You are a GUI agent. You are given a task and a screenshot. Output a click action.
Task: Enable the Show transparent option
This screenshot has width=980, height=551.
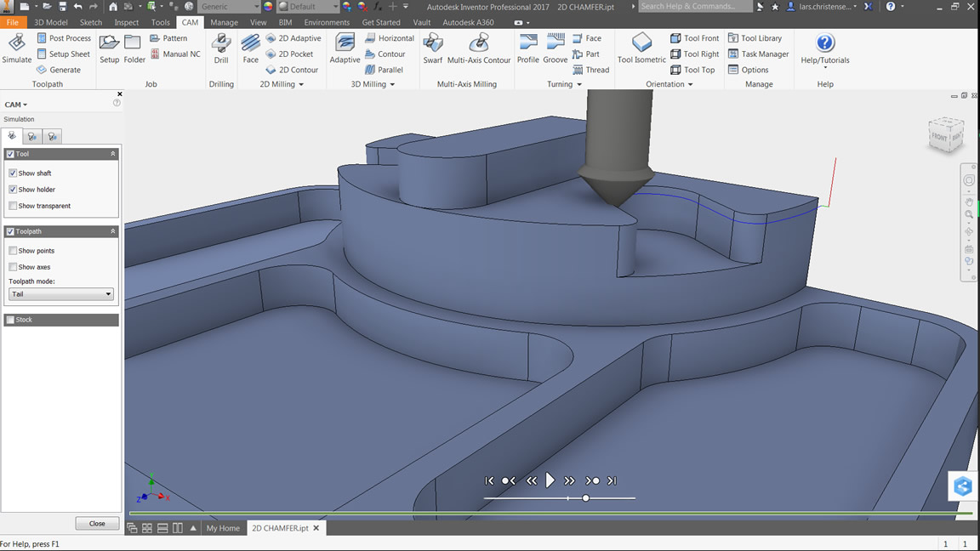pos(13,206)
